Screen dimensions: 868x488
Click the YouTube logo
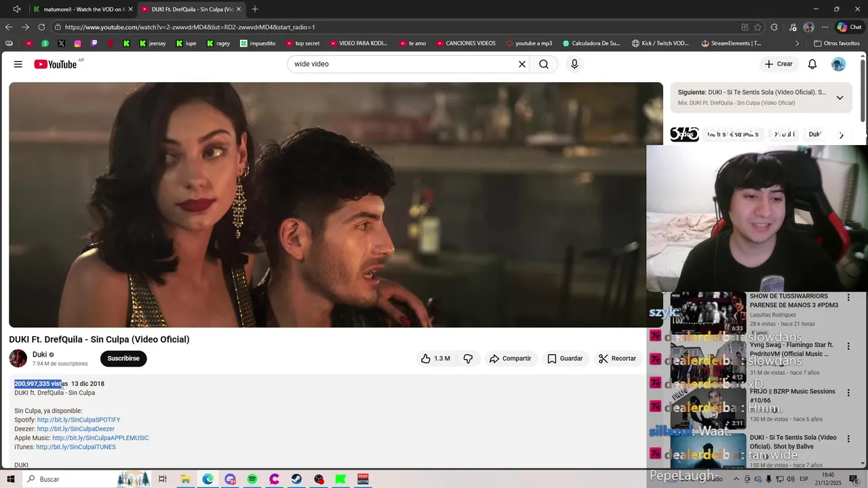point(56,64)
